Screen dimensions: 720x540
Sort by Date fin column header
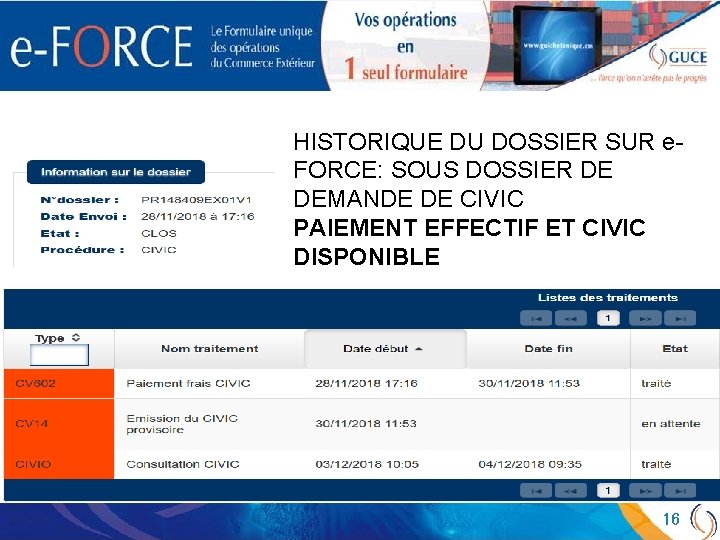[x=548, y=349]
